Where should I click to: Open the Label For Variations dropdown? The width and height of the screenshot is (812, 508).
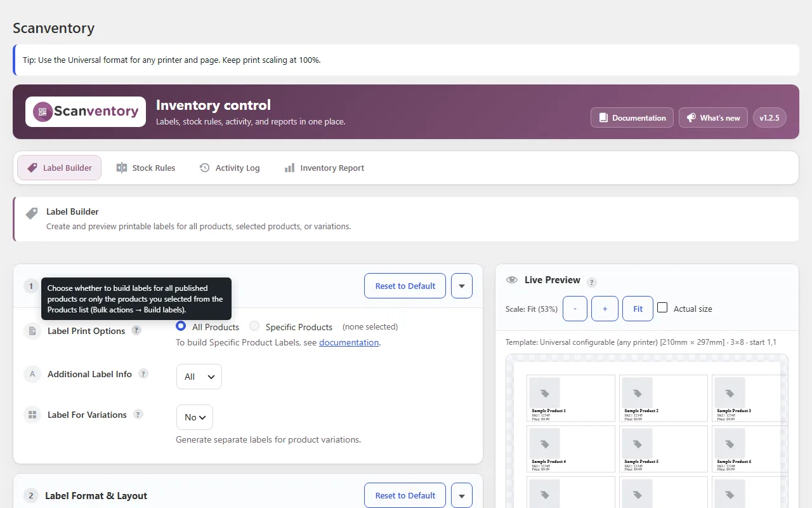tap(195, 417)
